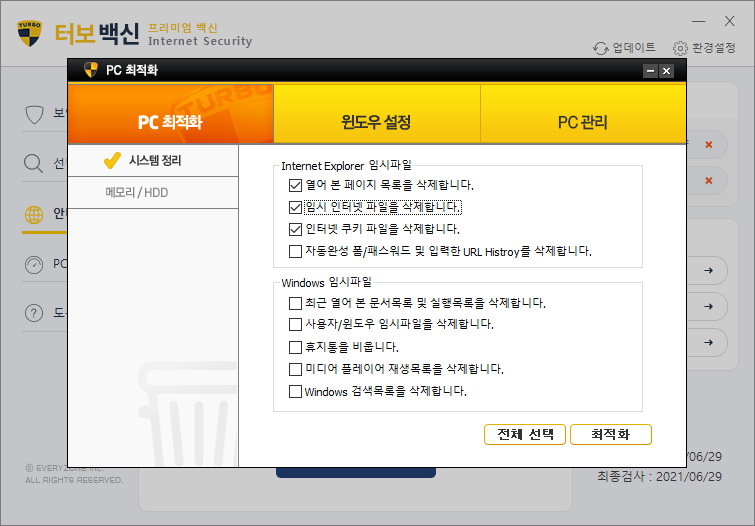
Task: Check 열어 본 페이지 목록을 삭제합니다 checkbox
Action: tap(295, 185)
